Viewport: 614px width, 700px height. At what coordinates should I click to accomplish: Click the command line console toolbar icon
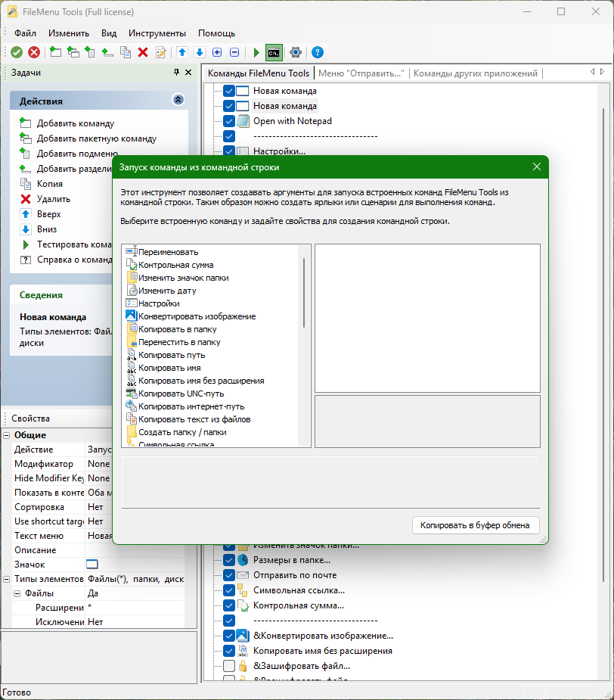pyautogui.click(x=274, y=53)
